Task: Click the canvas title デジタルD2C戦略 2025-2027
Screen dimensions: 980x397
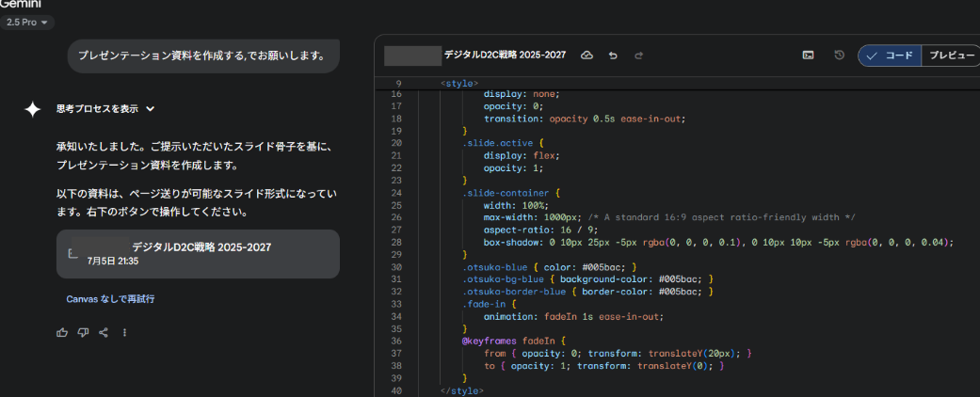Action: point(505,56)
